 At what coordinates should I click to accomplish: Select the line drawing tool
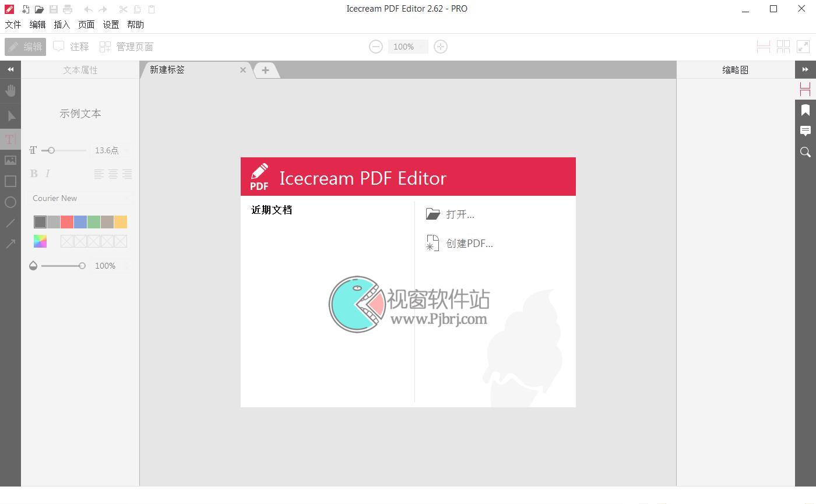[x=10, y=223]
